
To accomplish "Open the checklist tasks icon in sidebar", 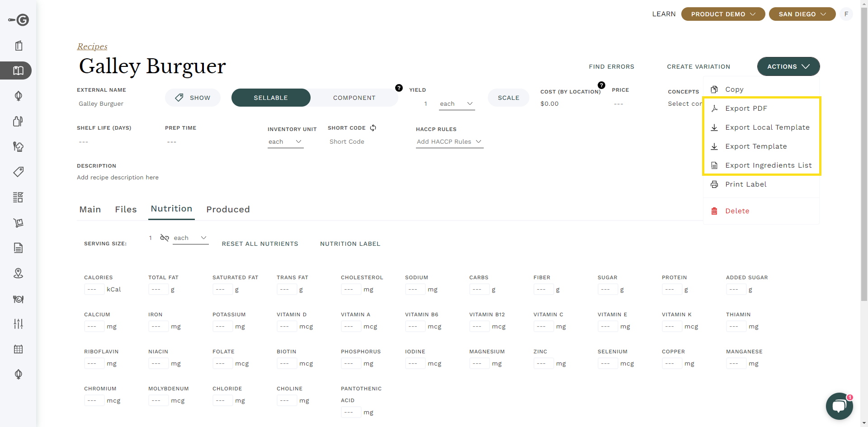I will (18, 197).
